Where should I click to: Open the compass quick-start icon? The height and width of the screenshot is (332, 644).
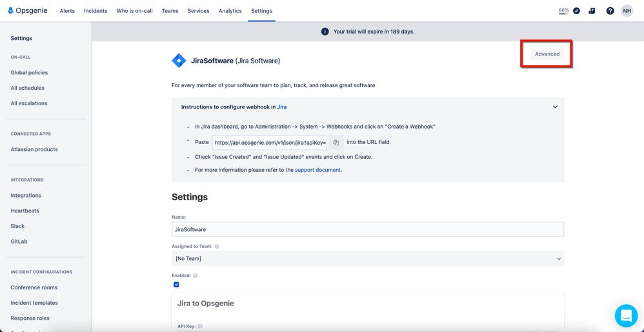[x=577, y=11]
